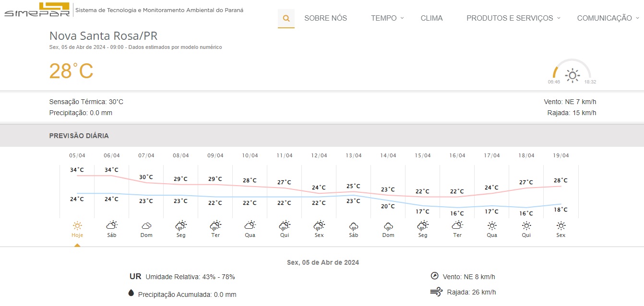Expand PRODUTOS E SERVIÇOS menu
Image resolution: width=644 pixels, height=306 pixels.
click(513, 18)
